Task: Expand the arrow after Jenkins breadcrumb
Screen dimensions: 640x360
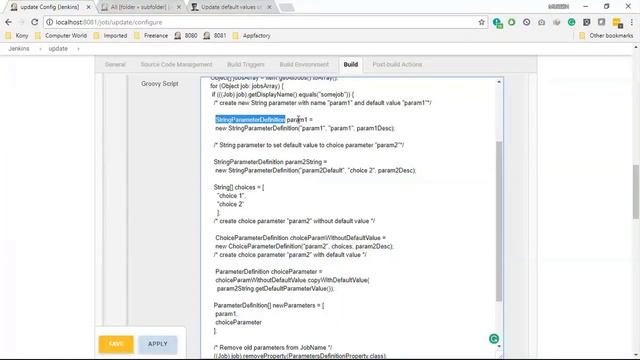Action: 40,49
